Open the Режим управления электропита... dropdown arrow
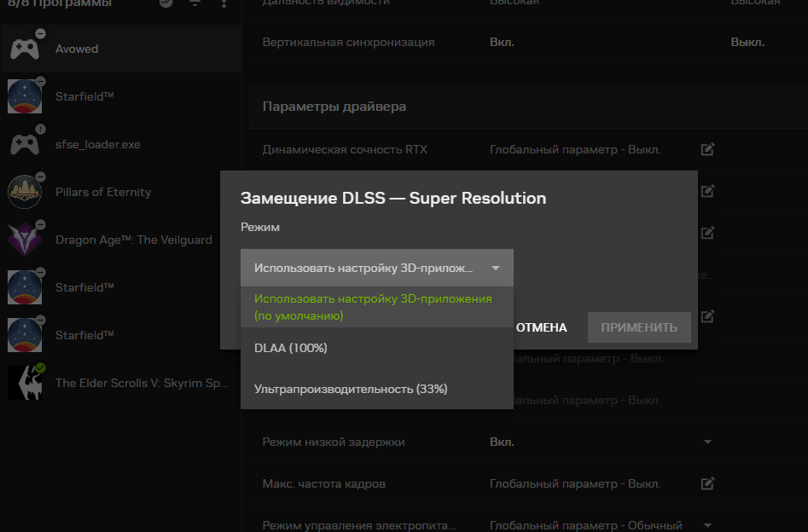 tap(707, 525)
